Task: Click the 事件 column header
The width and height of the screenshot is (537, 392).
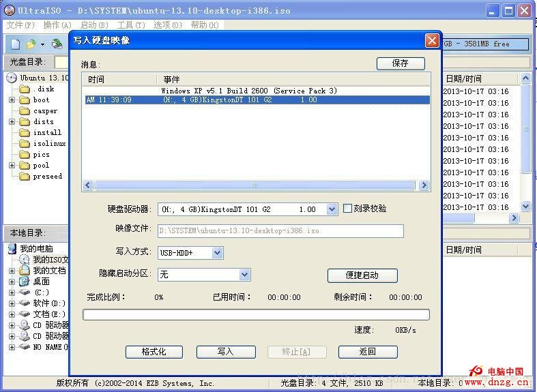Action: [x=293, y=80]
